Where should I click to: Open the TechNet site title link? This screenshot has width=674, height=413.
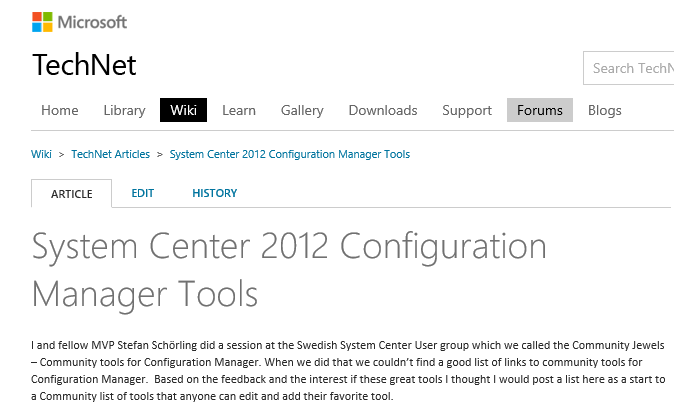(x=84, y=66)
